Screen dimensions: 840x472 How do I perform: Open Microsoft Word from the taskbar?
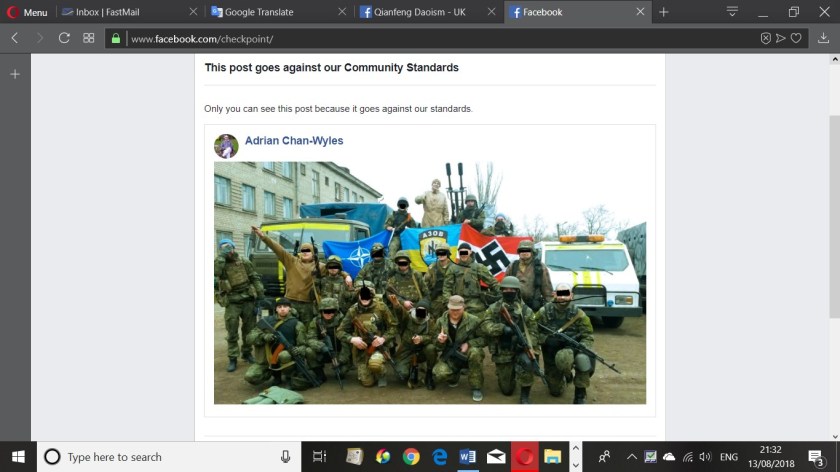pyautogui.click(x=467, y=457)
